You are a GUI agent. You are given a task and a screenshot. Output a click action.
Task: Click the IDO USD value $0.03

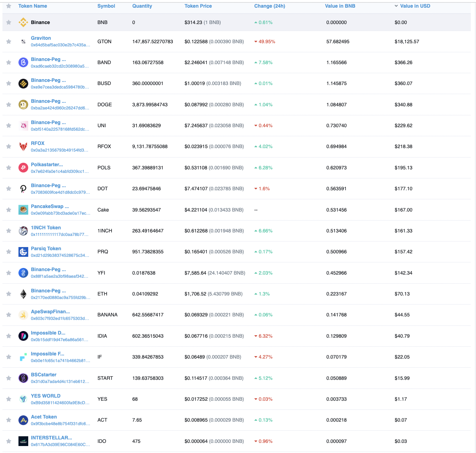(401, 441)
